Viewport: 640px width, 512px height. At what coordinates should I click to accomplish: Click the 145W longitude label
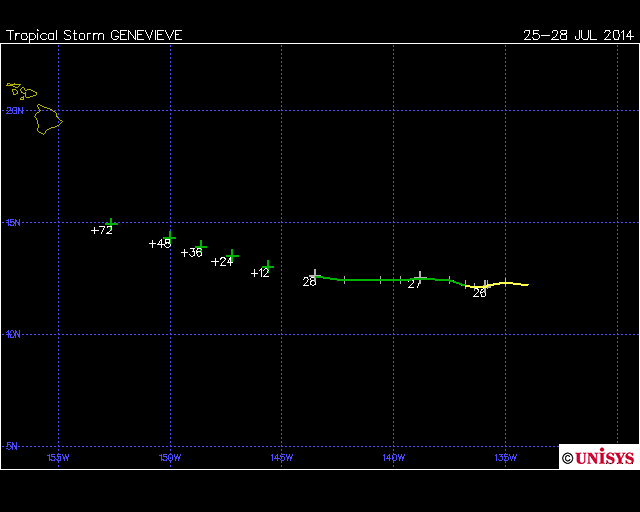[x=282, y=458]
